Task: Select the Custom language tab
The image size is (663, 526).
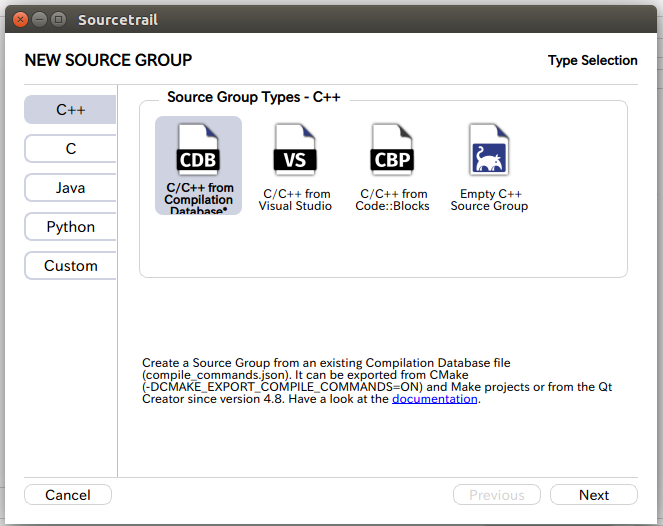Action: click(70, 266)
